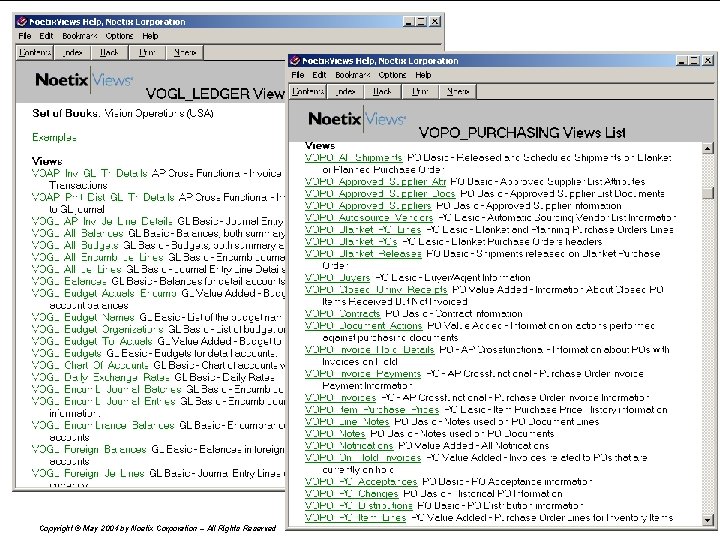Click Share button in front VOPO window
This screenshot has height=540, width=720.
coord(458,92)
